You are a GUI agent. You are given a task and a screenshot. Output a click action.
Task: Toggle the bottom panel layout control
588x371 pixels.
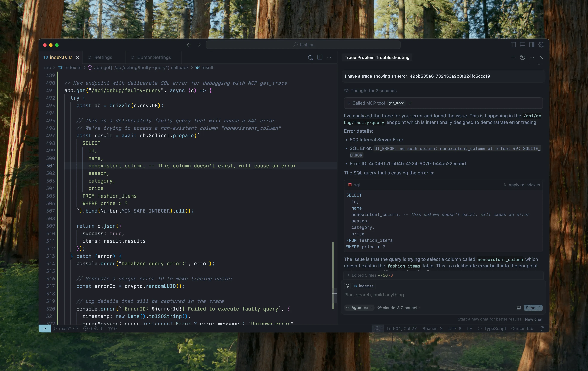[x=522, y=45]
